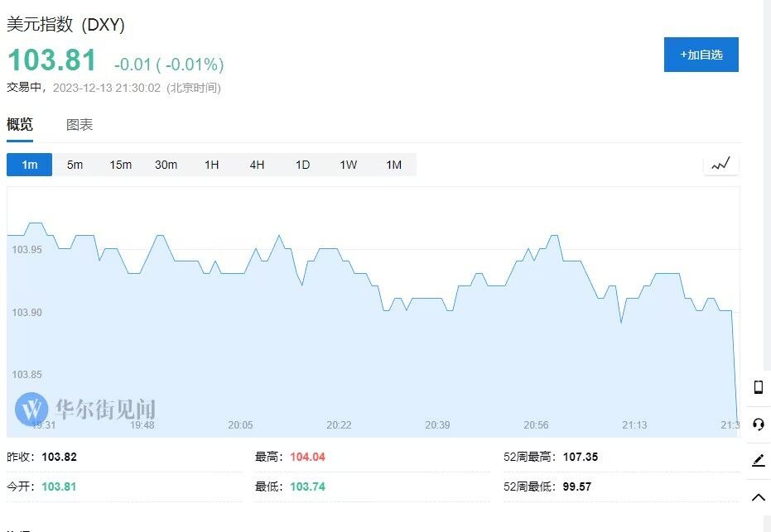
Task: Open the 概览 tab
Action: click(x=20, y=125)
